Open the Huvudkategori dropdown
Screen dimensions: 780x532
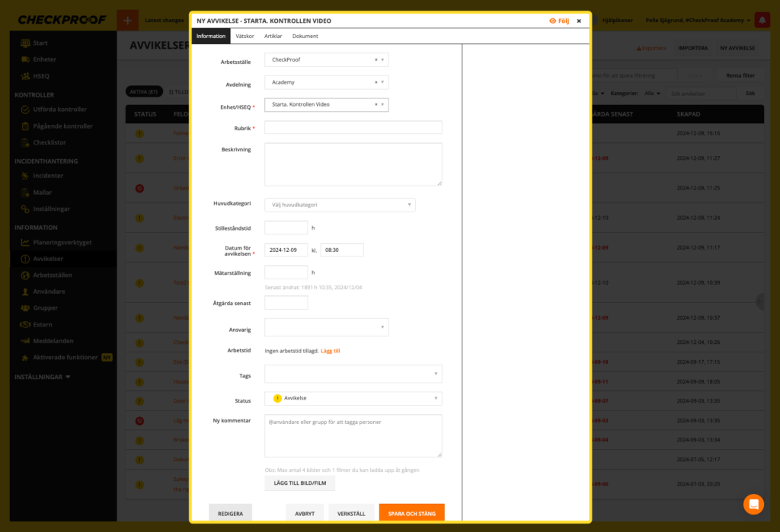click(340, 205)
